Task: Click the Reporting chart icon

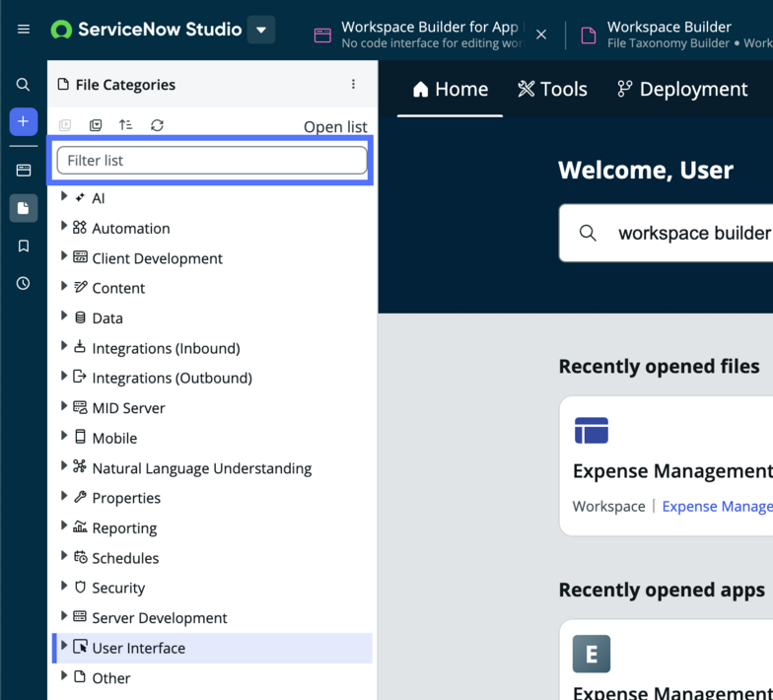Action: click(x=80, y=526)
